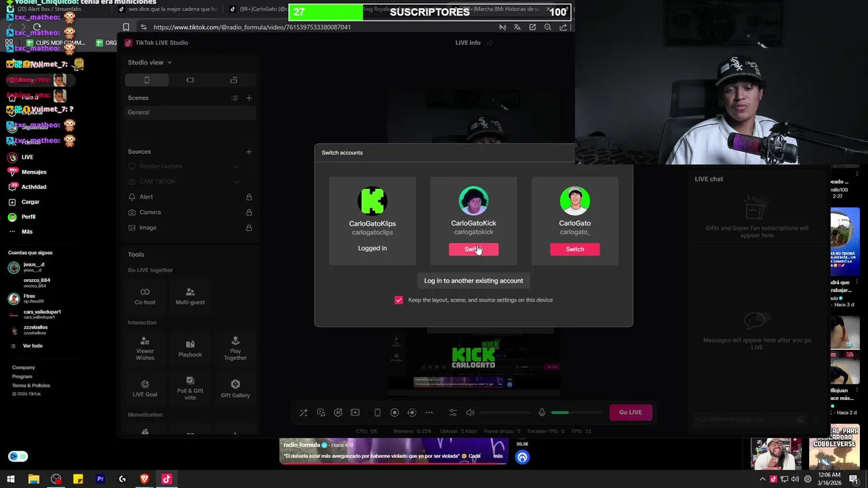Image resolution: width=868 pixels, height=488 pixels.
Task: Toggle lock on Alert source
Action: click(x=249, y=197)
